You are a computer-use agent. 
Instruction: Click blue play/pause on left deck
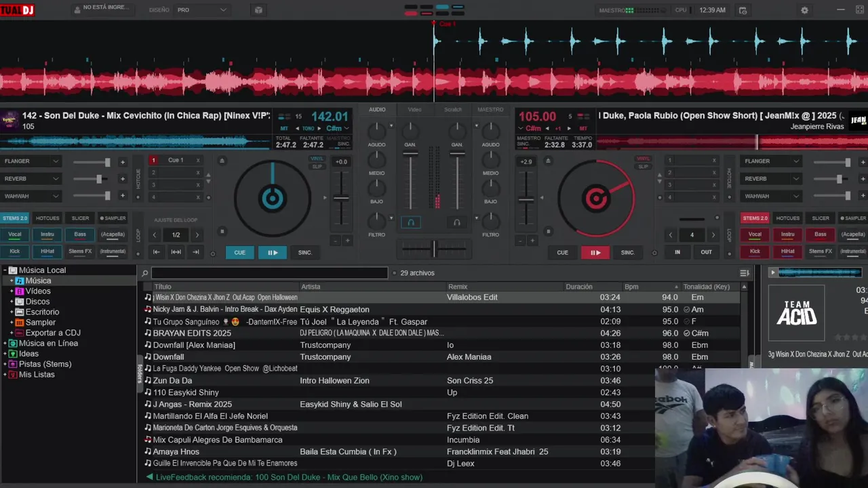[273, 252]
